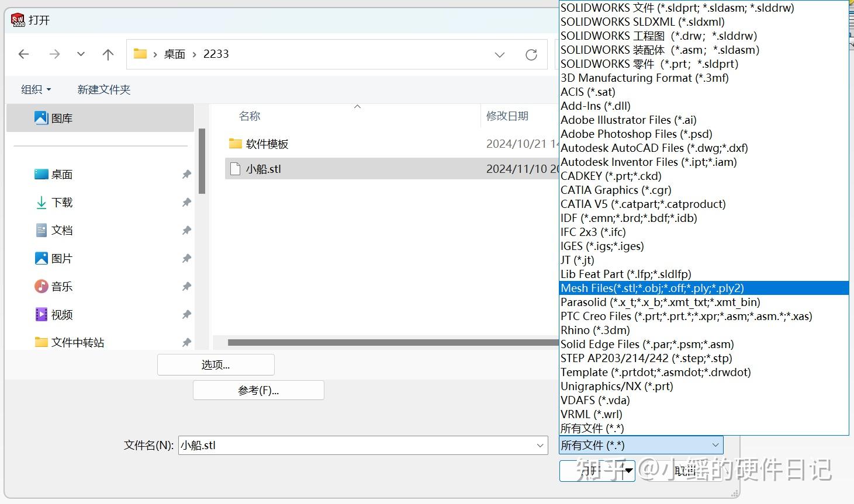Select Mesh Files(*.stl;*.obj;*.off;*.ply;*.ply2)

[x=704, y=288]
